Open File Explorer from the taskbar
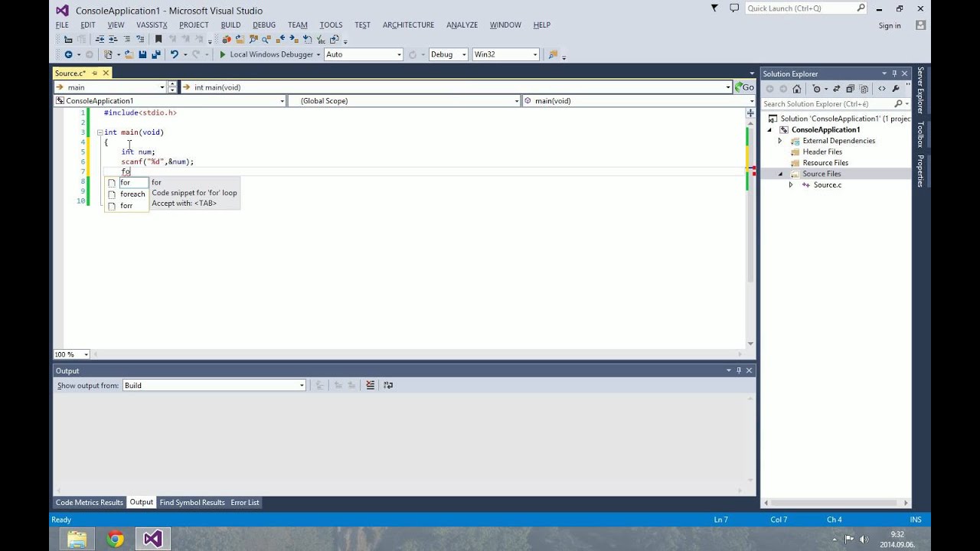Image resolution: width=980 pixels, height=551 pixels. (x=77, y=539)
